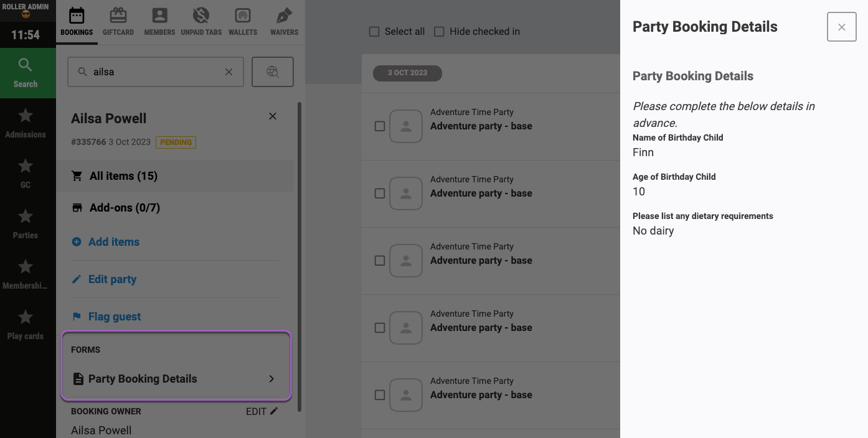Open the All items (15) list

coord(175,176)
